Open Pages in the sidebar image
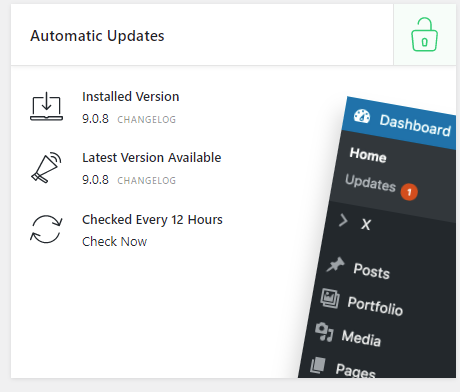The height and width of the screenshot is (392, 460). [355, 371]
